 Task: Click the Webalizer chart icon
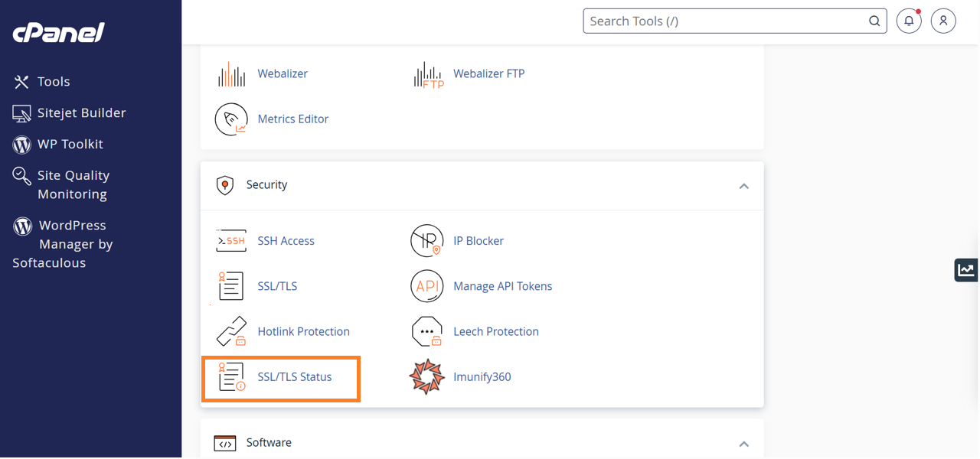point(231,74)
